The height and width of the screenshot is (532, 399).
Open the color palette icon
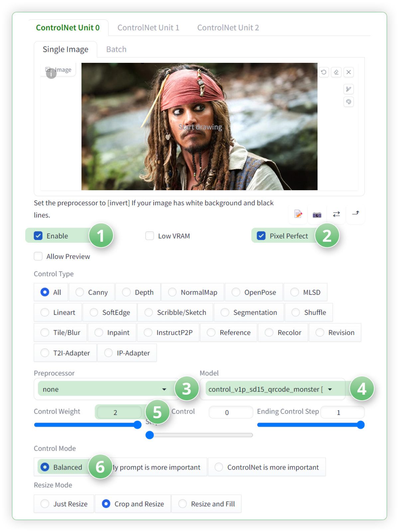point(348,102)
